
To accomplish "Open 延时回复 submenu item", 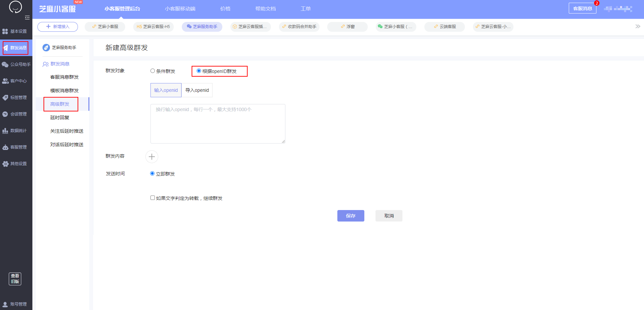I will click(60, 118).
